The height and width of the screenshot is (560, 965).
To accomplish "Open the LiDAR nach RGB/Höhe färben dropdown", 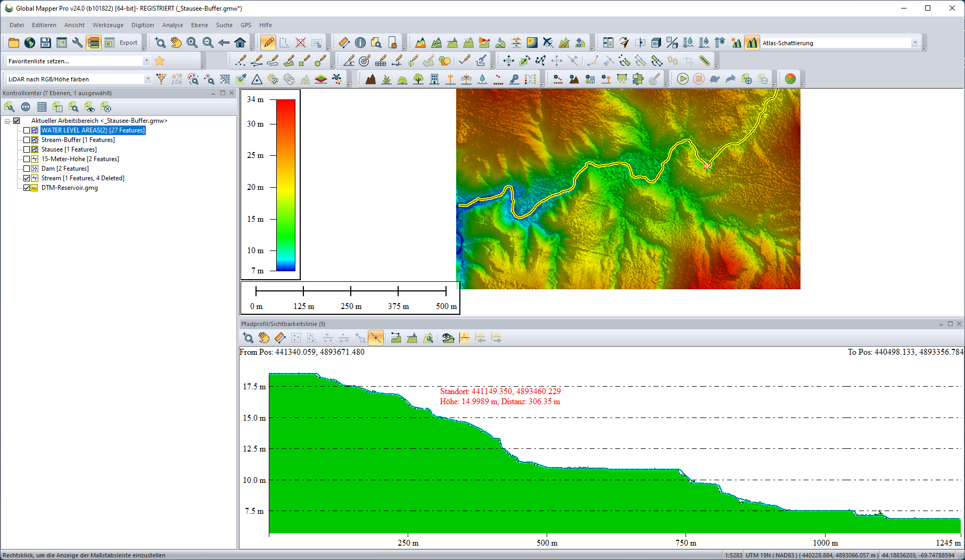I will click(148, 79).
